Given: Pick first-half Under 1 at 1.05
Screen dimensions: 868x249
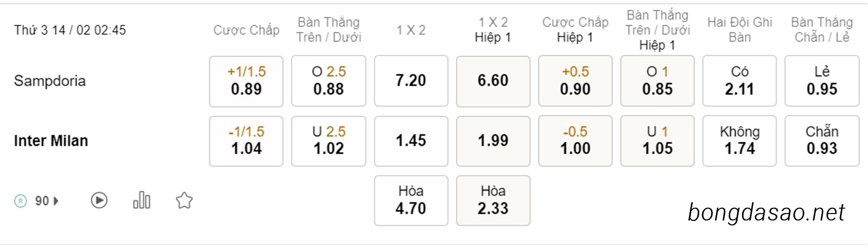Looking at the screenshot, I should point(657,141).
